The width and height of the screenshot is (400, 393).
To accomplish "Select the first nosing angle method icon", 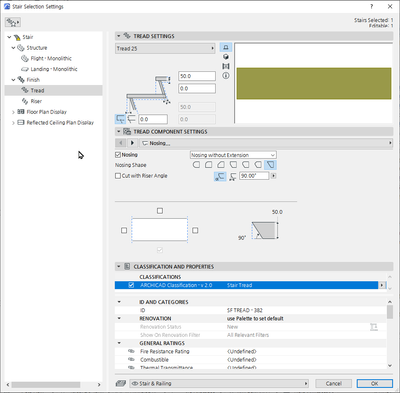I will (220, 176).
